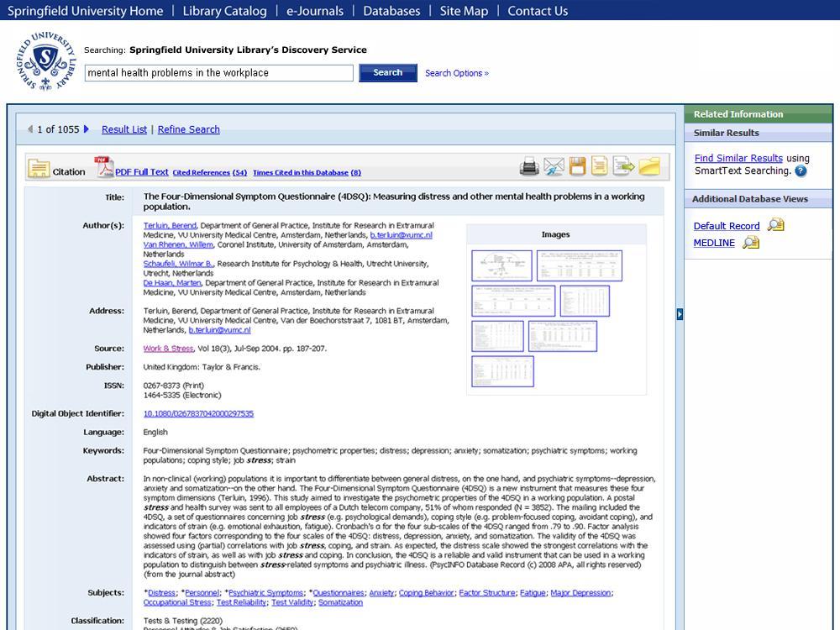840x630 pixels.
Task: Click the Refine Search link
Action: coord(188,129)
